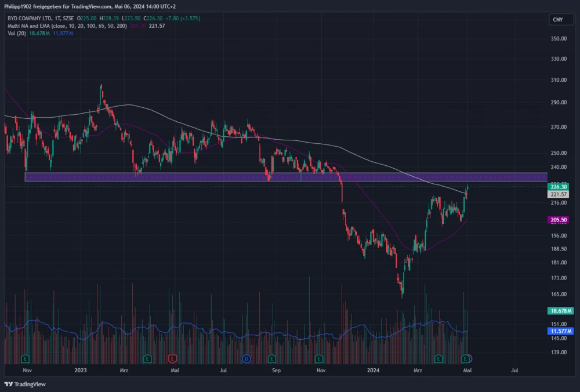Open the CNY currency selector
This screenshot has height=392, width=580.
click(x=557, y=20)
